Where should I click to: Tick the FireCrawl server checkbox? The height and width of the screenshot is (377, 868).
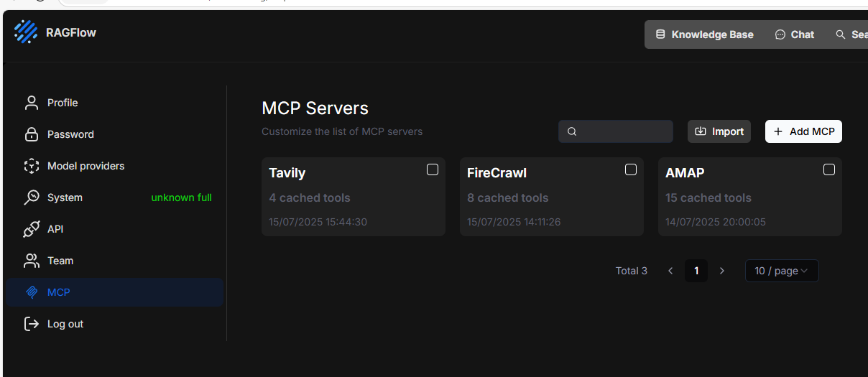click(x=631, y=169)
